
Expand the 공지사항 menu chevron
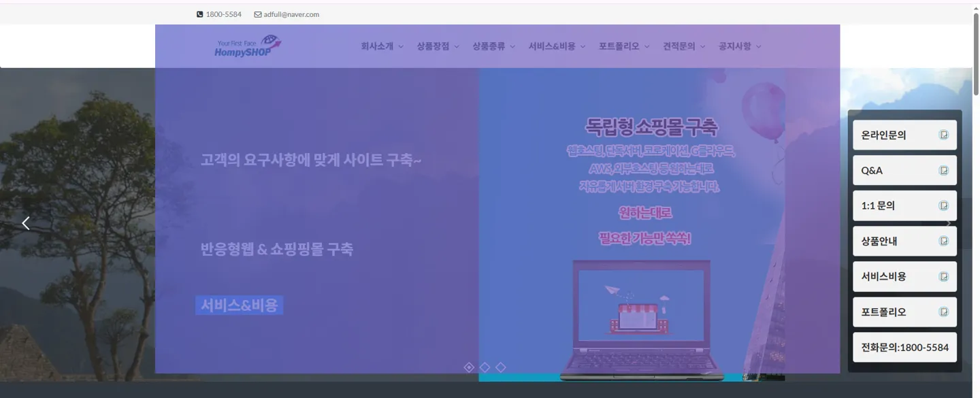click(759, 47)
